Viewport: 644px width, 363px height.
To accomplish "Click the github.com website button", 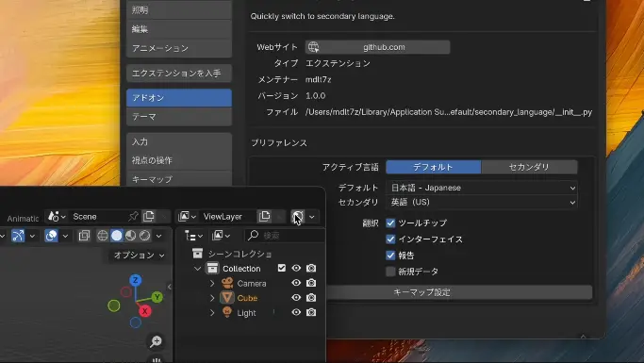I will [x=377, y=47].
